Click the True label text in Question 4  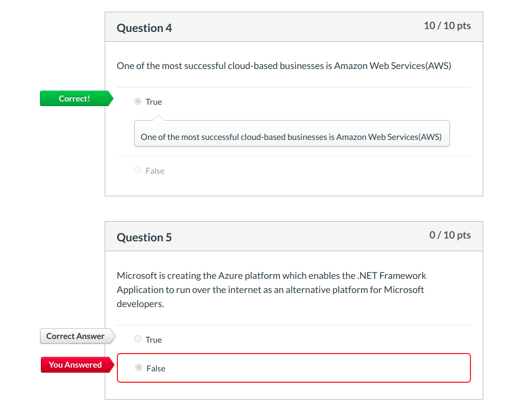coord(154,102)
